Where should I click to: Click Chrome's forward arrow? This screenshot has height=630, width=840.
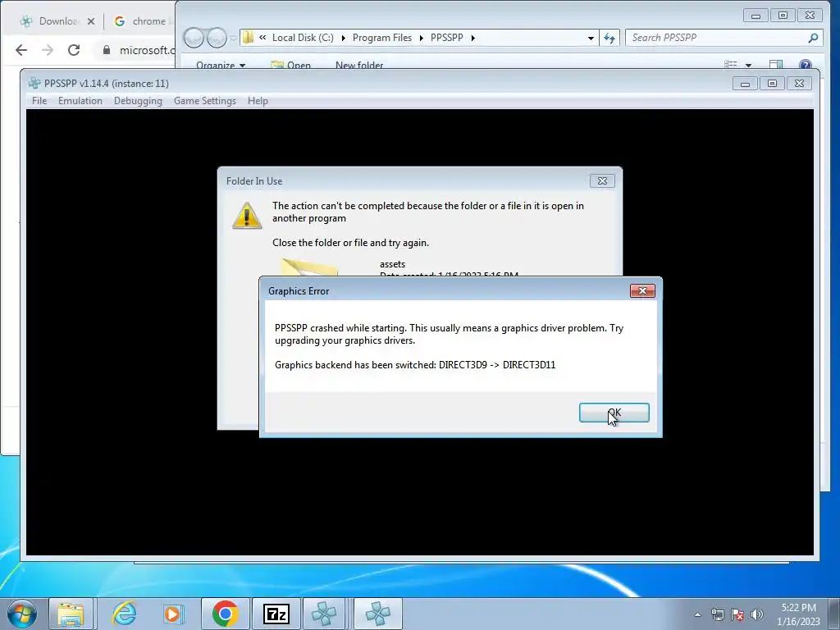[47, 50]
